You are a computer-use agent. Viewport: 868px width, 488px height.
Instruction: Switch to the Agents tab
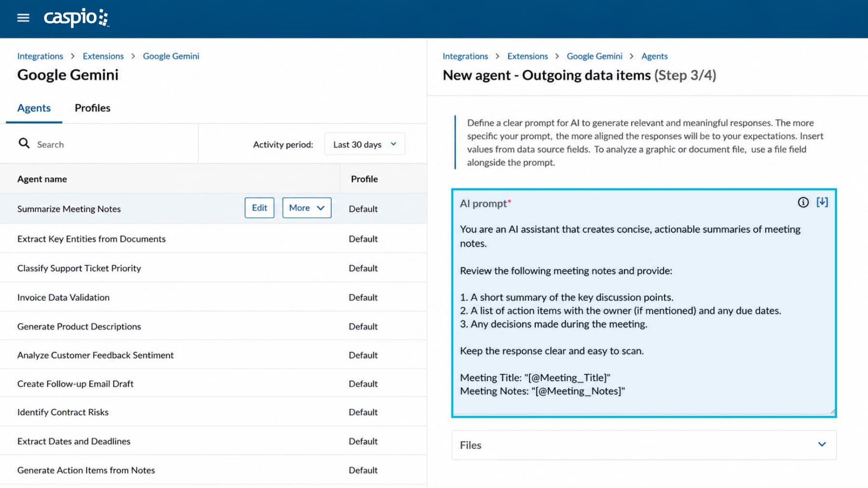[34, 108]
